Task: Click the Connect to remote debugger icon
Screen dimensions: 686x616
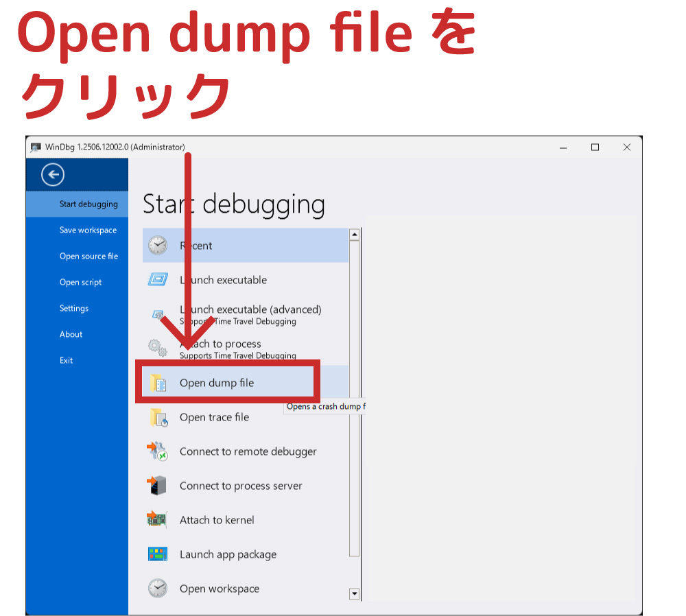Action: coord(158,451)
